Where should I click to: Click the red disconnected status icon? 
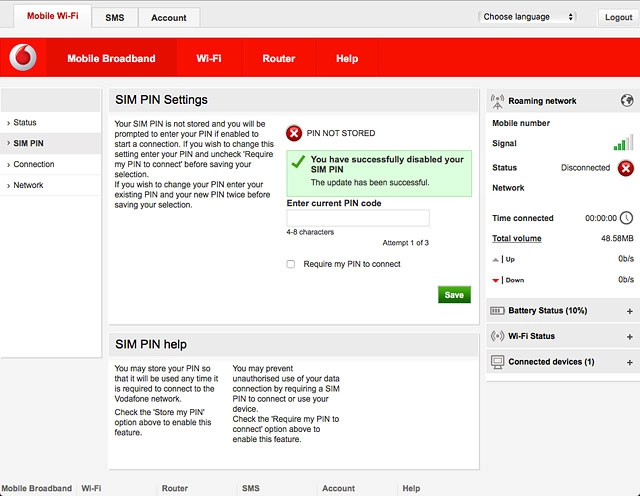click(x=625, y=168)
